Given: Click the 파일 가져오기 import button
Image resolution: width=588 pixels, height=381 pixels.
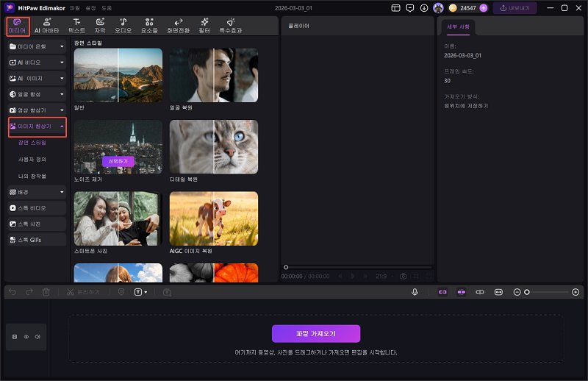Looking at the screenshot, I should tap(316, 334).
